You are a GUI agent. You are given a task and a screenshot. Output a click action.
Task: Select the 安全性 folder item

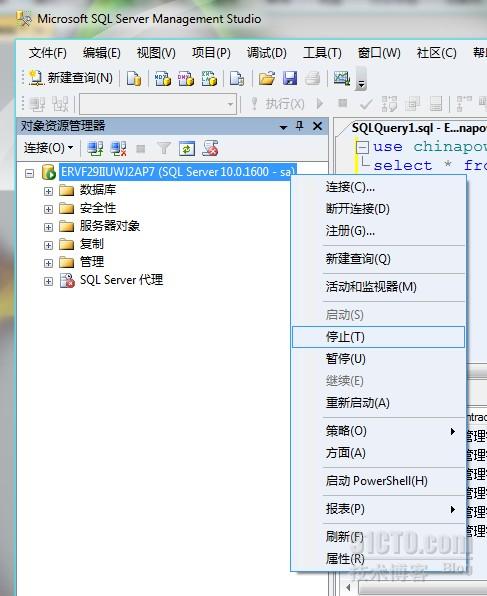coord(98,208)
